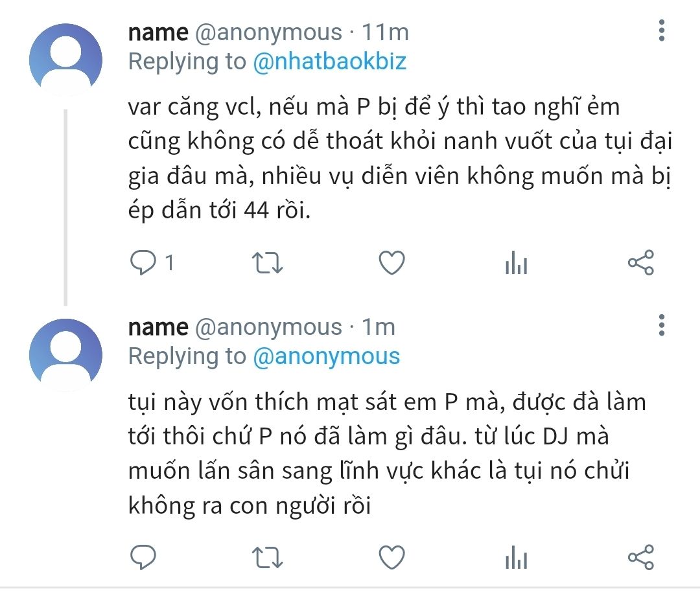Open @anonymous link in second Replying to
This screenshot has height=596, width=700.
(326, 356)
